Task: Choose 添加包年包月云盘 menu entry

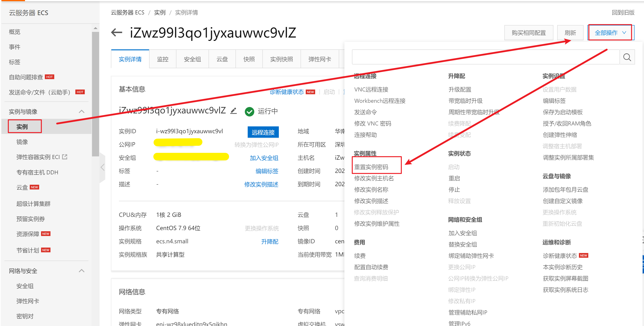Action: (565, 189)
